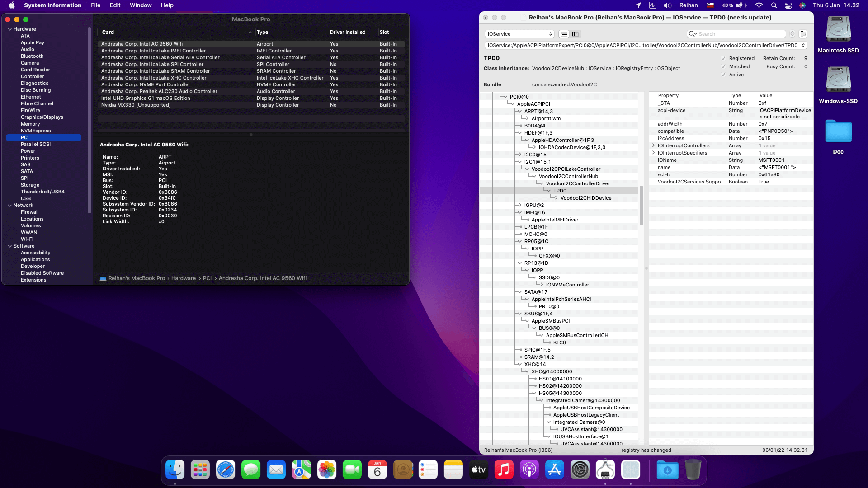Open Launchpad in the Dock

[x=200, y=470]
